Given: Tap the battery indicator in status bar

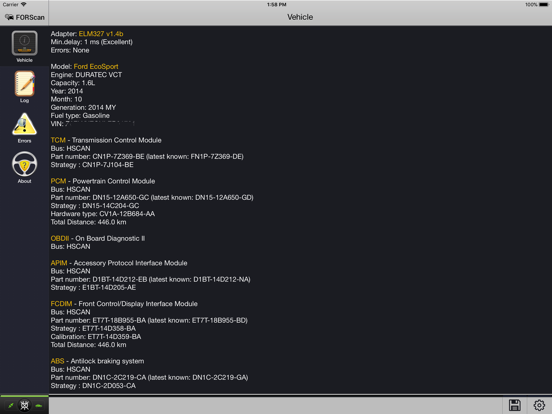Looking at the screenshot, I should click(544, 5).
